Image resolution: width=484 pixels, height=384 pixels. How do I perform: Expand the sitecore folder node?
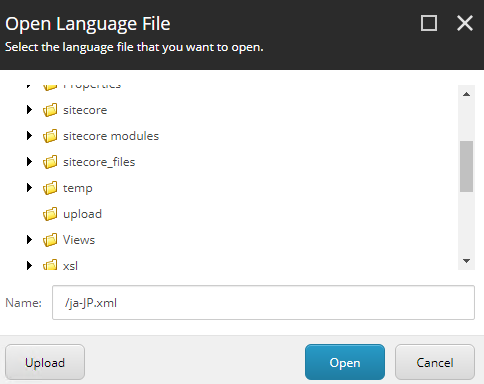(x=29, y=110)
